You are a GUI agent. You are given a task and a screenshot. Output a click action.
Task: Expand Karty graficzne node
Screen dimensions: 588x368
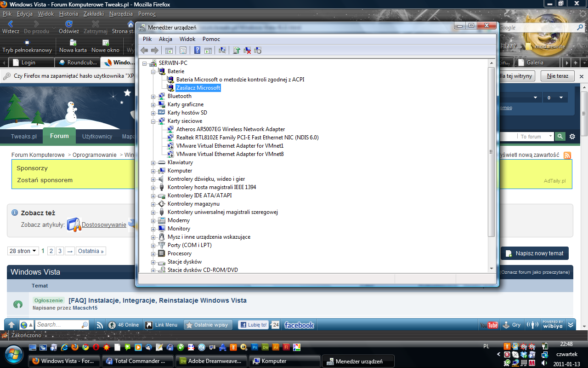153,104
